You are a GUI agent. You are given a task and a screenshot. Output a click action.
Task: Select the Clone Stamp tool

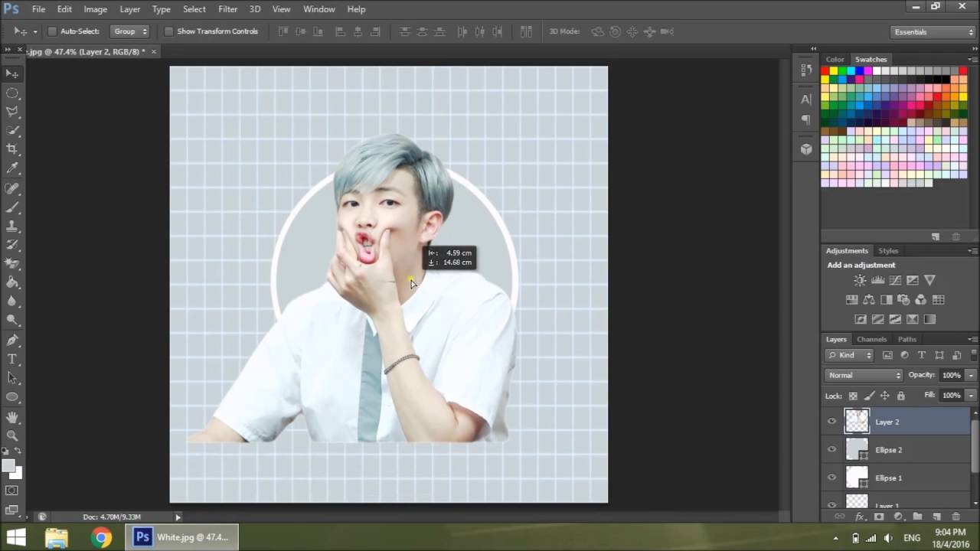[x=12, y=227]
